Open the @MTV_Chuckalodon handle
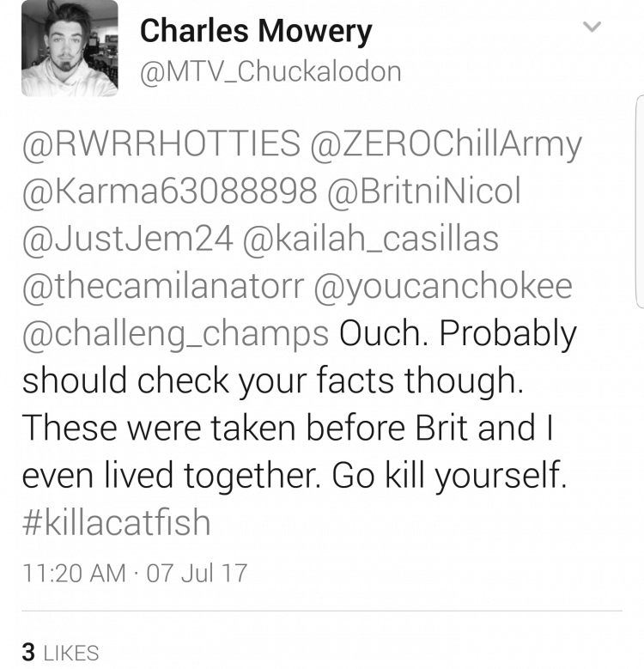Viewport: 644px width, 669px height. (270, 71)
